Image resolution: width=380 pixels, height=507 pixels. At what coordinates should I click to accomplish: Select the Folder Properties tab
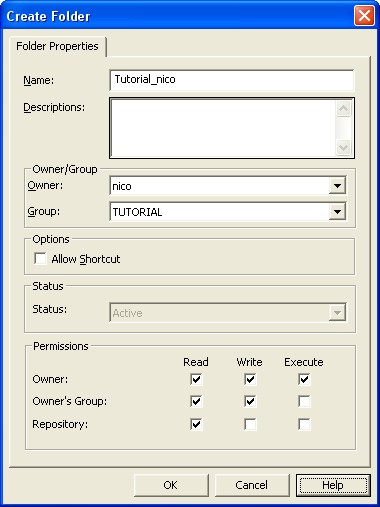(57, 46)
